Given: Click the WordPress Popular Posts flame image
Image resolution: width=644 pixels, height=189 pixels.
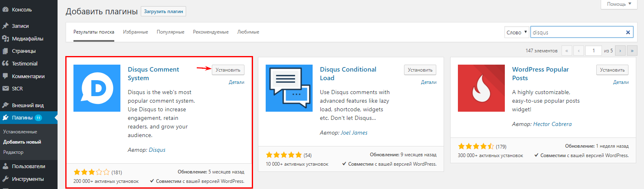Looking at the screenshot, I should [481, 88].
